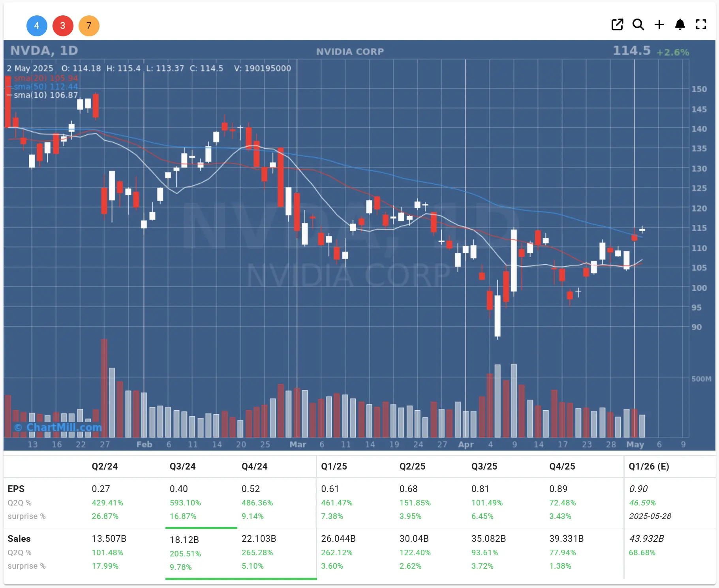
Task: Click the Q4/24 column header
Action: (x=254, y=466)
